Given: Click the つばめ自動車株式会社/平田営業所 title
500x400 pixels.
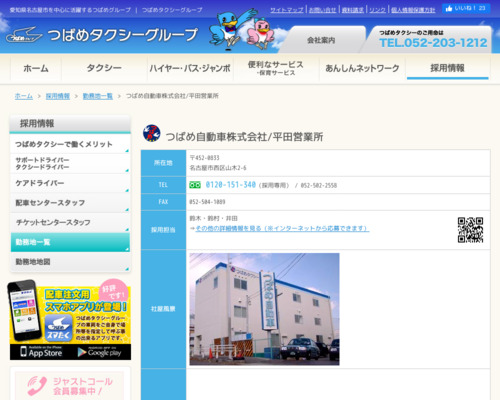Looking at the screenshot, I should pos(244,137).
